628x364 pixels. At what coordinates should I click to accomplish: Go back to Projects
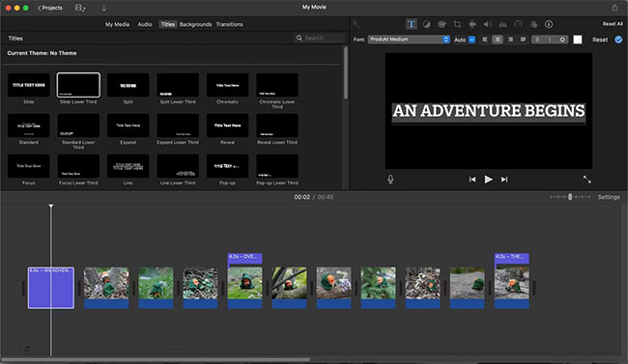pyautogui.click(x=50, y=8)
